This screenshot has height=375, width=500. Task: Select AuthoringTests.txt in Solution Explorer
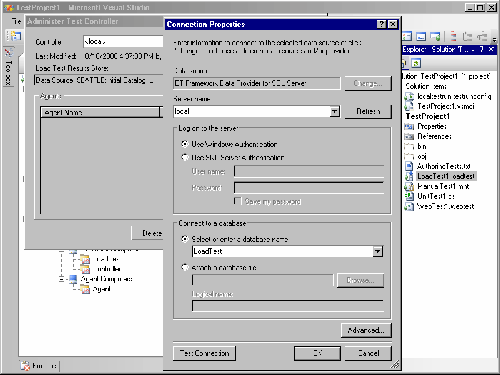click(444, 166)
